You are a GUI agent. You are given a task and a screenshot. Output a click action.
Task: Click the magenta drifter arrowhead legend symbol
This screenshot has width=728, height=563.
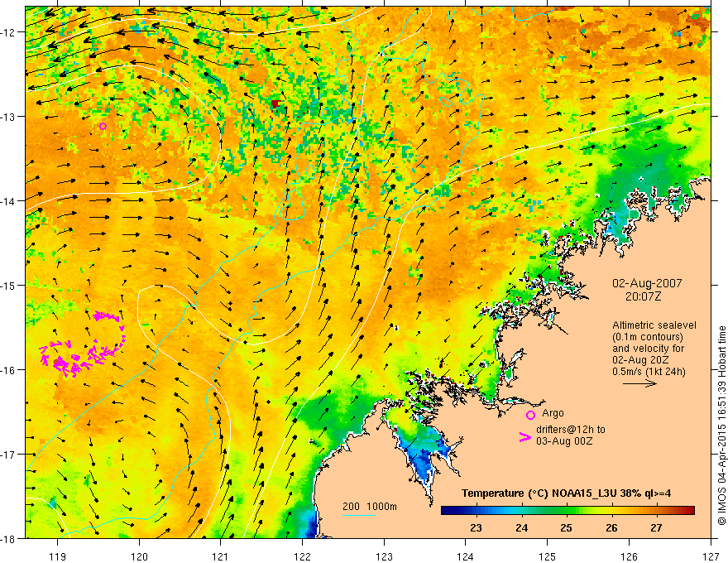point(524,437)
